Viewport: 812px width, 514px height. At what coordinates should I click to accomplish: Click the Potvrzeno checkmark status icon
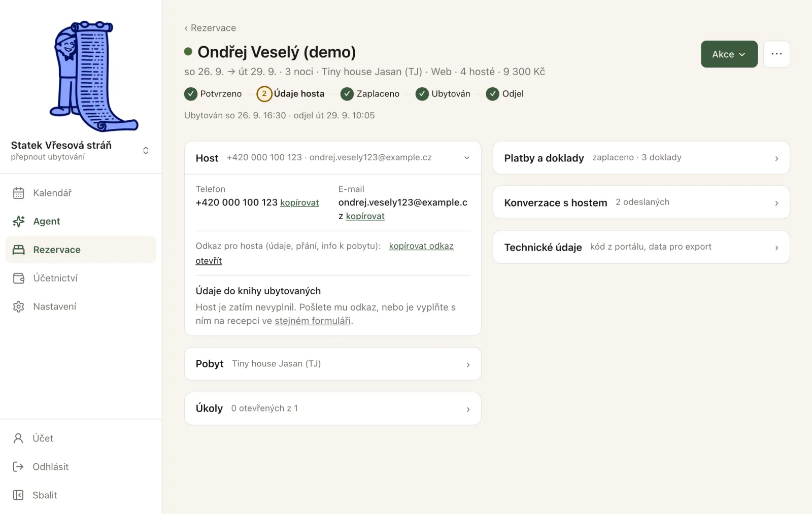(x=191, y=94)
